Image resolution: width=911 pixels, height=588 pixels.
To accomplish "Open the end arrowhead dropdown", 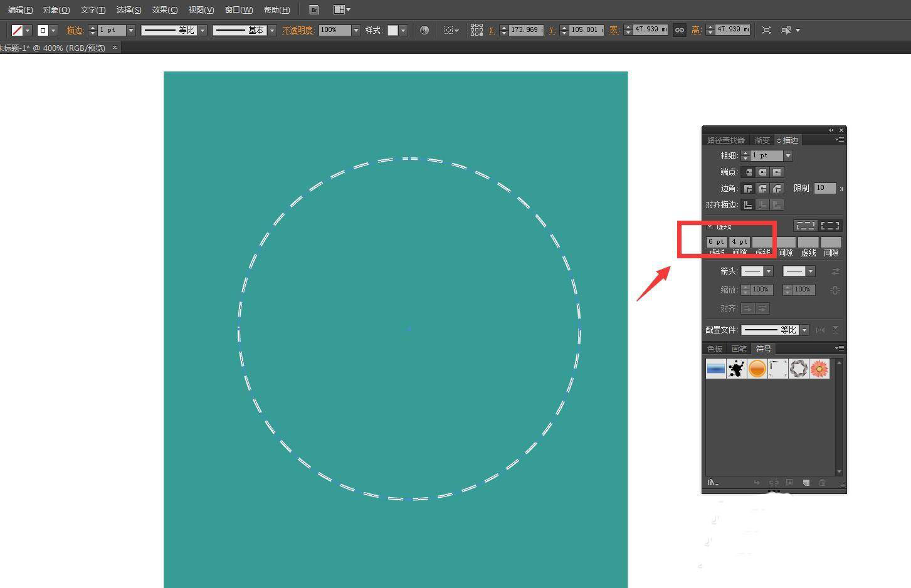I will 810,271.
